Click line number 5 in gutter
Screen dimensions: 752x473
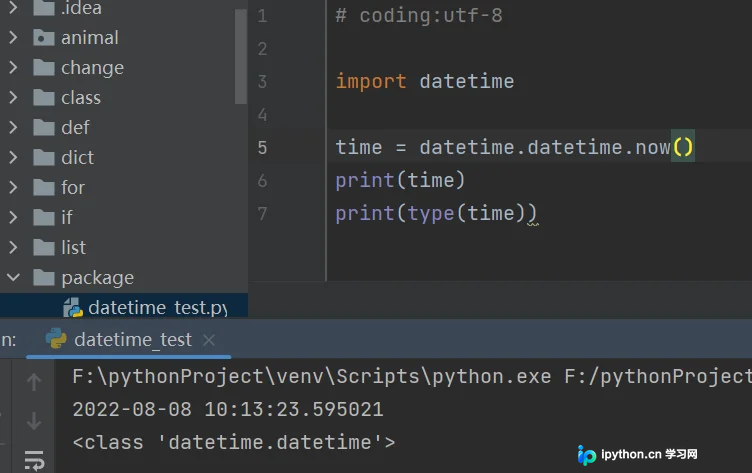(262, 147)
